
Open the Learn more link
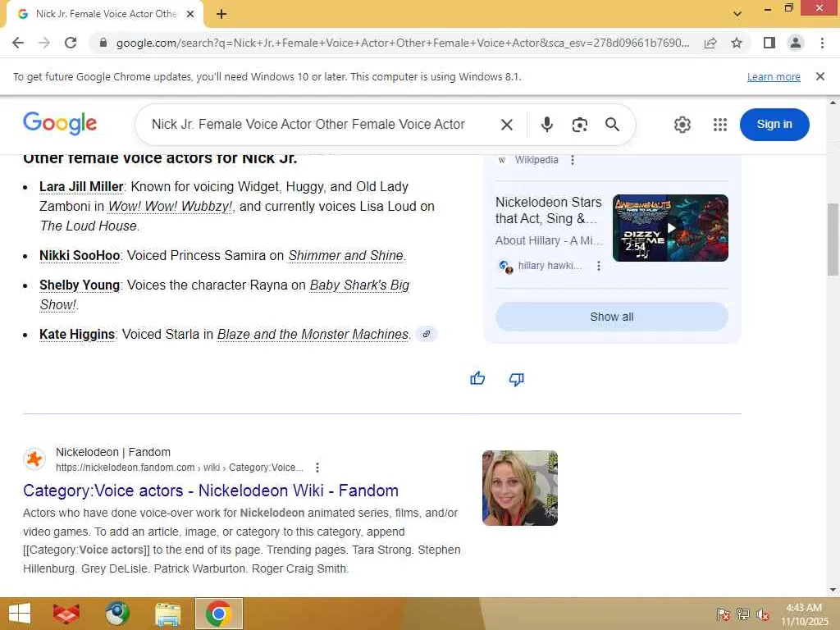(774, 76)
